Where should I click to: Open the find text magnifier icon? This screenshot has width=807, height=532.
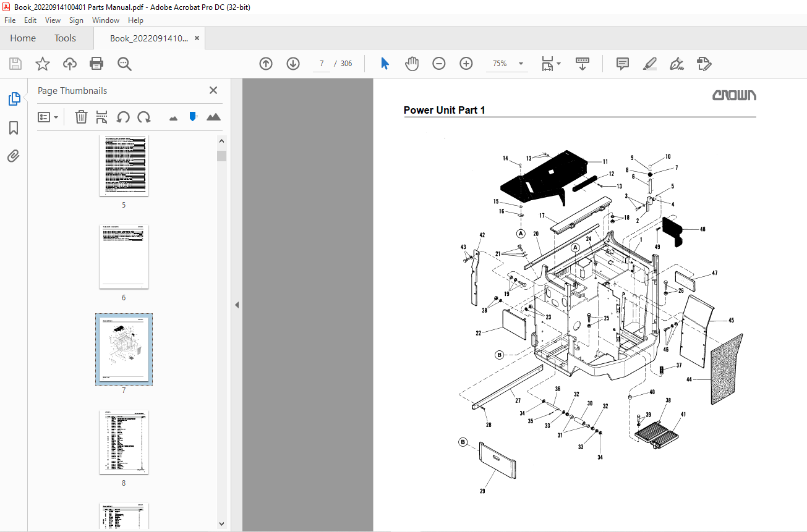click(124, 64)
